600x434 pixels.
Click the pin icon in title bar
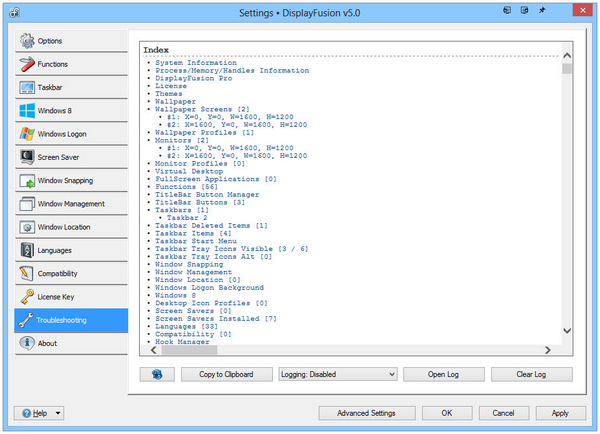click(x=542, y=10)
